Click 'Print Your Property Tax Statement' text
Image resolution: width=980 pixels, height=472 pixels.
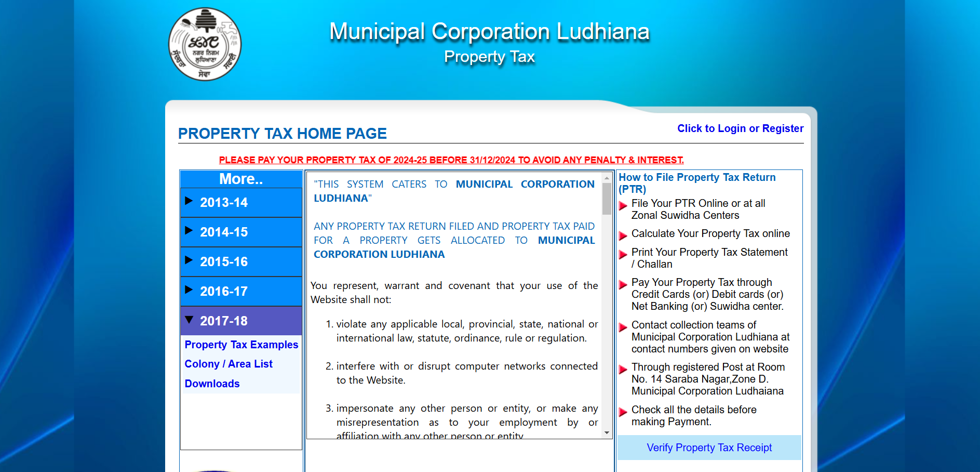[x=709, y=252]
